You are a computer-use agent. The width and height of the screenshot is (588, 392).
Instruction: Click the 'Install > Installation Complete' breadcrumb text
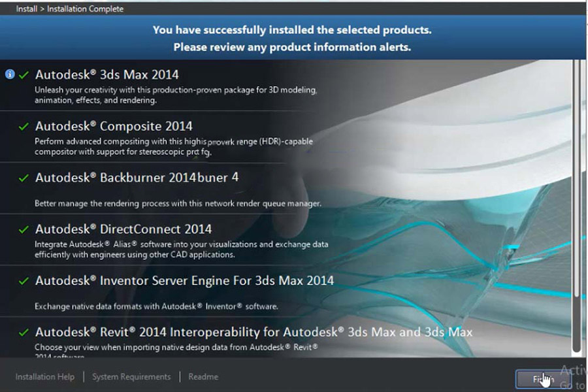(x=70, y=8)
